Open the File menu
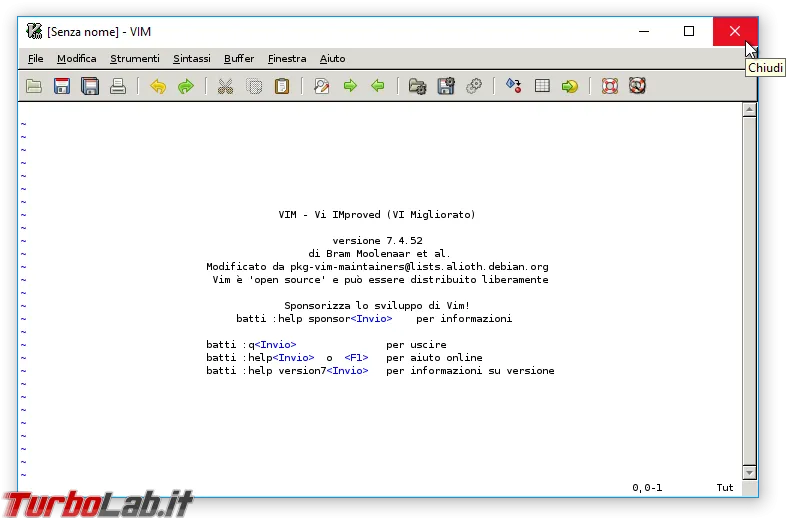Screen dimensions: 786x520 [x=35, y=59]
